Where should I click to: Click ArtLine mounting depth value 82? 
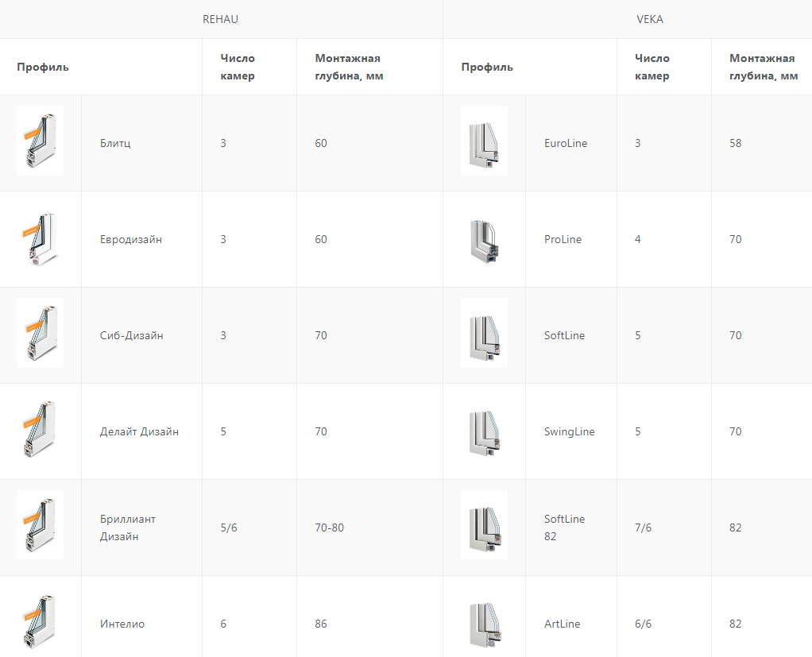tap(736, 624)
